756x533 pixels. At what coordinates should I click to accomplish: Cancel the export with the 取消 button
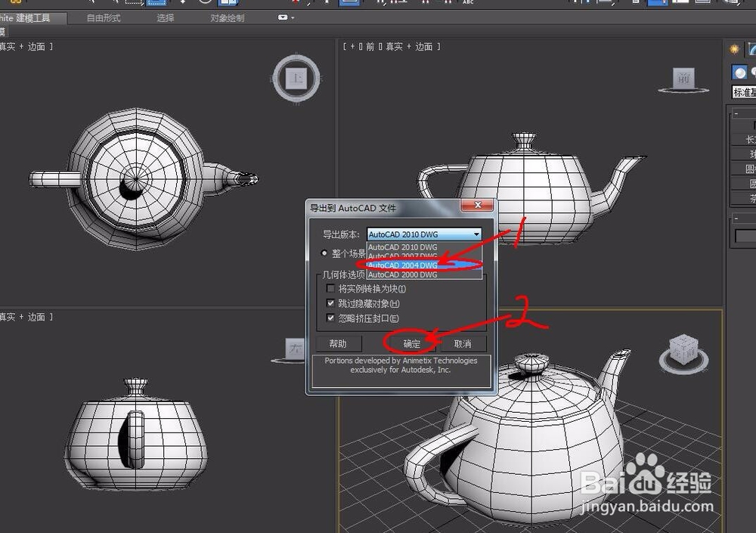click(463, 343)
